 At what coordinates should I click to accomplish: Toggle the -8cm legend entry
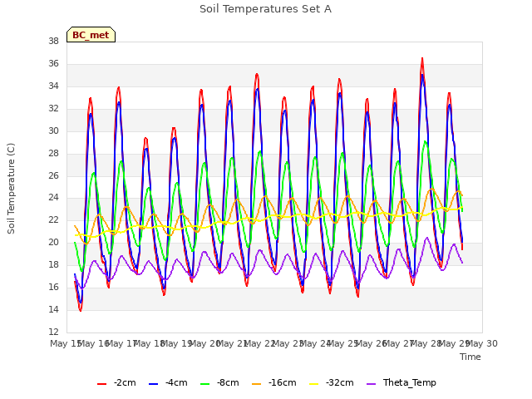tap(219, 382)
